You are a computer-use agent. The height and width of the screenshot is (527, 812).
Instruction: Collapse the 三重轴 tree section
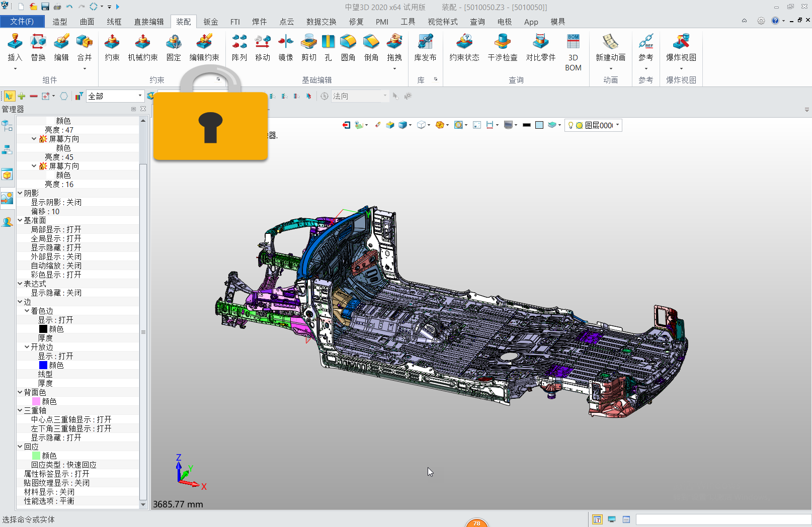click(20, 410)
